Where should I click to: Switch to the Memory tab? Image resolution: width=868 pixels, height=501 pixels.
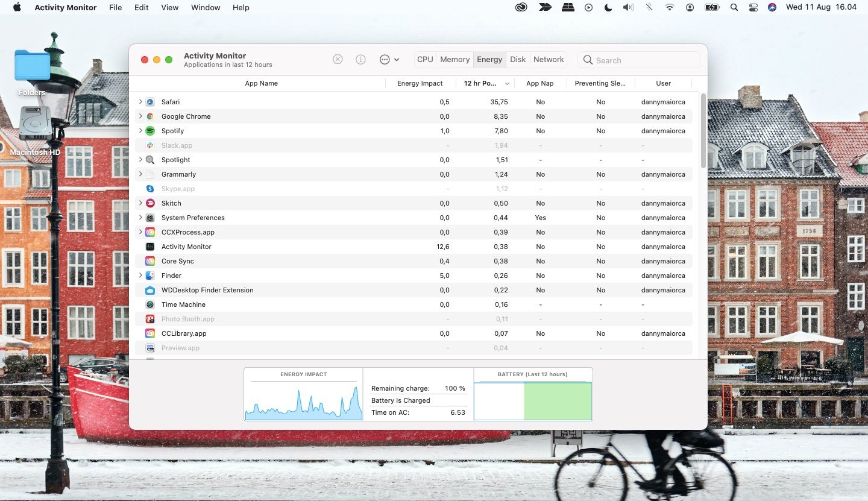[x=454, y=59]
